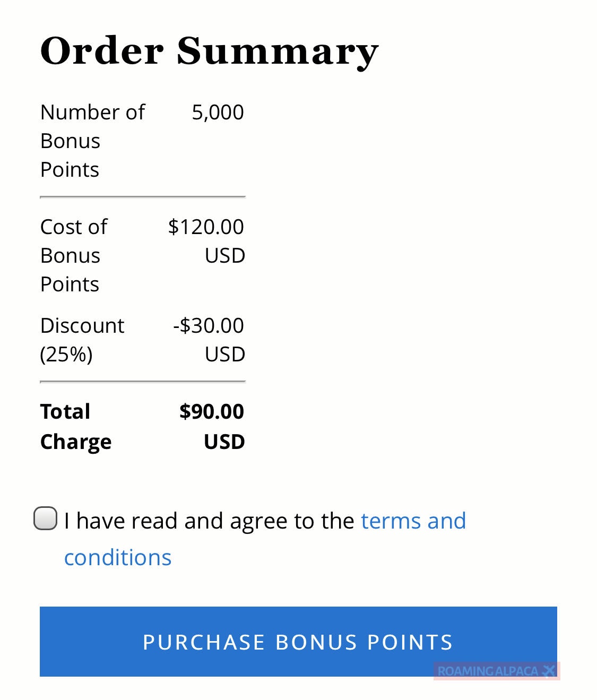This screenshot has width=597, height=700.
Task: Select the -$30.00 discount amount
Action: (x=209, y=326)
